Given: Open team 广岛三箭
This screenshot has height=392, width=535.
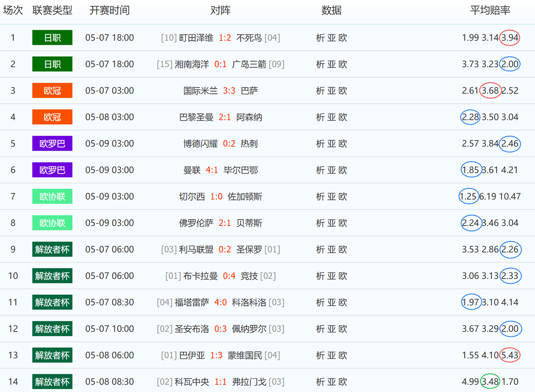Looking at the screenshot, I should 249,64.
